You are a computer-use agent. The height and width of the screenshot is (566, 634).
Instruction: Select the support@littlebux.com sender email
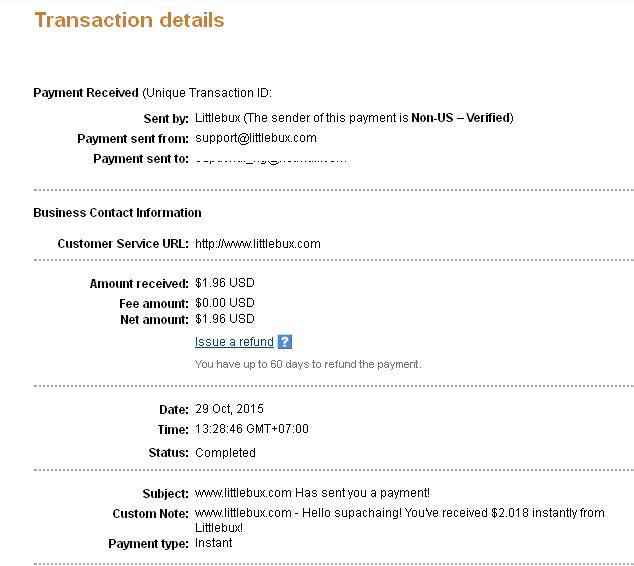pos(255,139)
